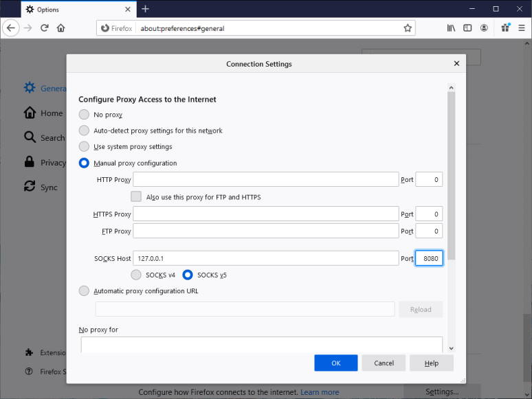The height and width of the screenshot is (399, 532).
Task: Open the hamburger application menu
Action: click(520, 28)
